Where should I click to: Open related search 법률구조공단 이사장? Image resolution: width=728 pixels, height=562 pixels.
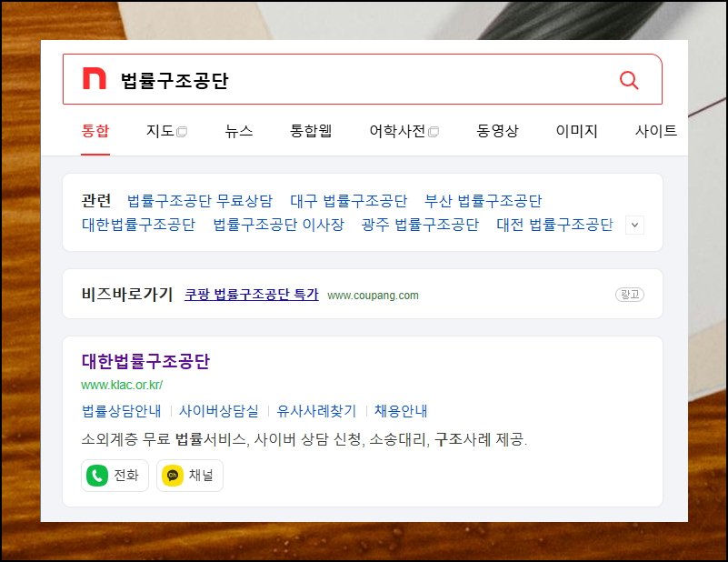pyautogui.click(x=279, y=225)
